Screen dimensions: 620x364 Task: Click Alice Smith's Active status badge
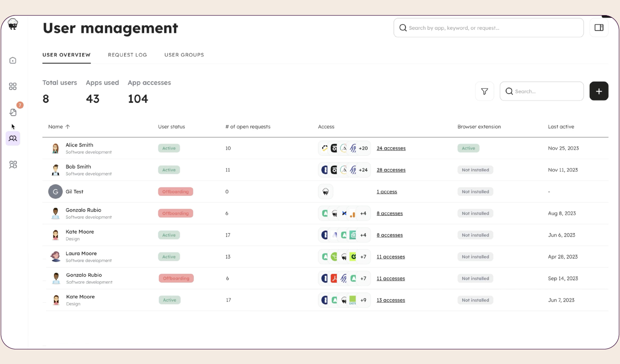point(169,148)
